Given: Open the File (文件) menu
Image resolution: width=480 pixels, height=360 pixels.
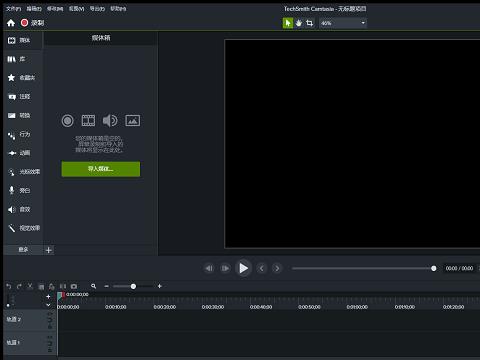Looking at the screenshot, I should 14,9.
